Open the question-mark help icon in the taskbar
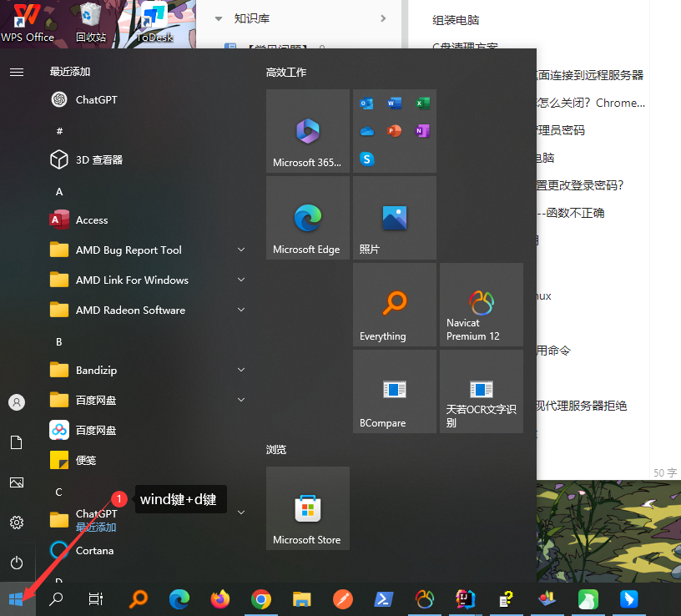This screenshot has width=681, height=616. pyautogui.click(x=506, y=599)
